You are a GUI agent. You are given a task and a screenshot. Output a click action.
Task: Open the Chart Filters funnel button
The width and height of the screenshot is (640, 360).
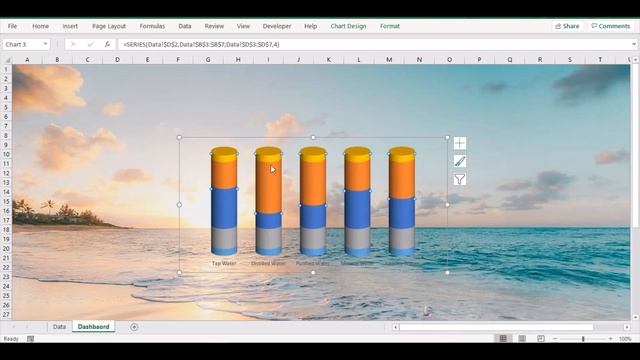coord(460,179)
